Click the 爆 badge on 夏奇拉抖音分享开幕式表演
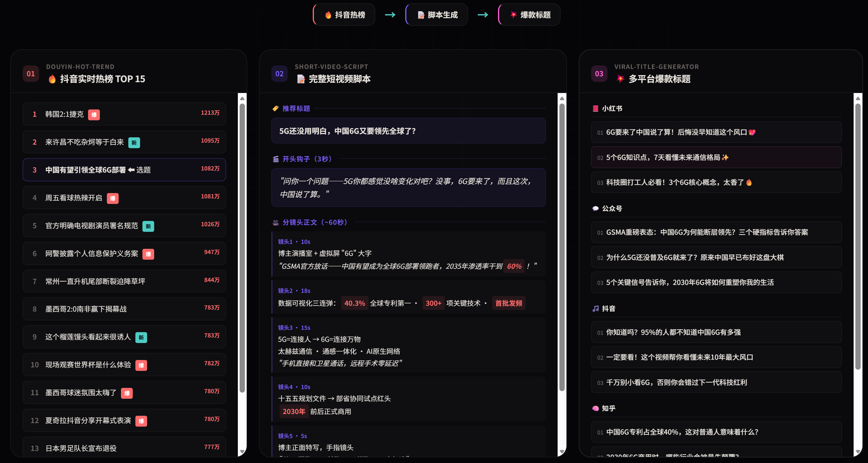This screenshot has width=868, height=463. (141, 421)
